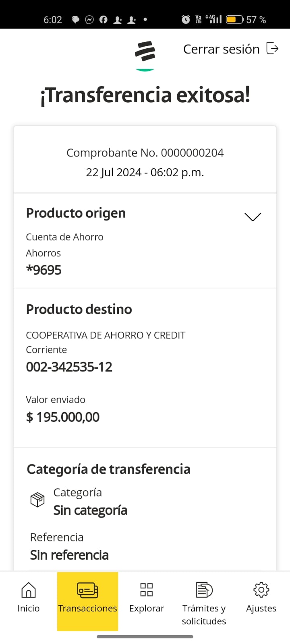Open the Inicio home tab
This screenshot has width=290, height=644.
coord(28,597)
